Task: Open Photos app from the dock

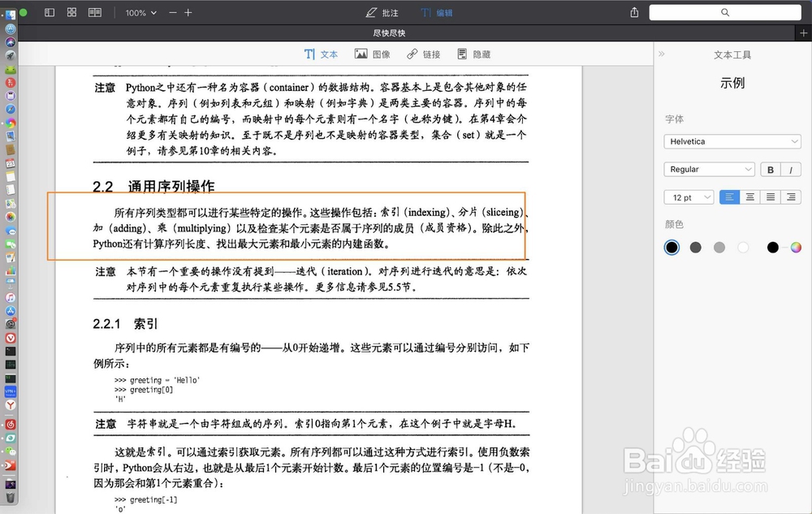Action: pos(11,217)
